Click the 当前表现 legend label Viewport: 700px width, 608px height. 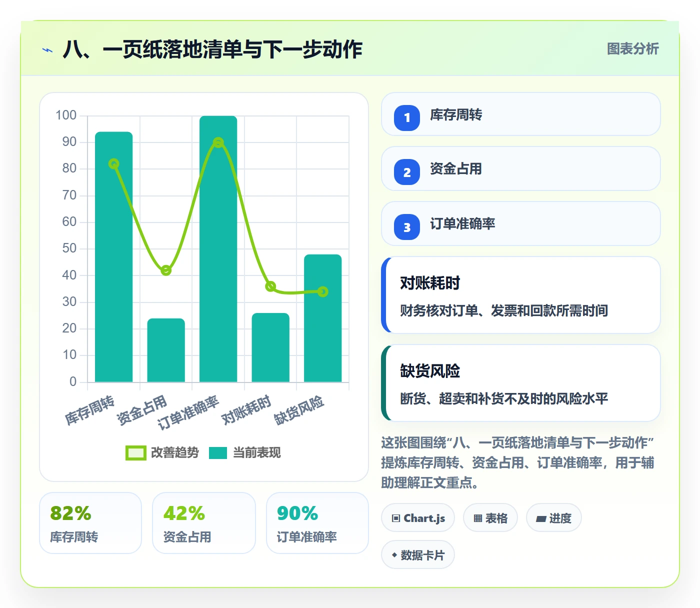pyautogui.click(x=257, y=453)
